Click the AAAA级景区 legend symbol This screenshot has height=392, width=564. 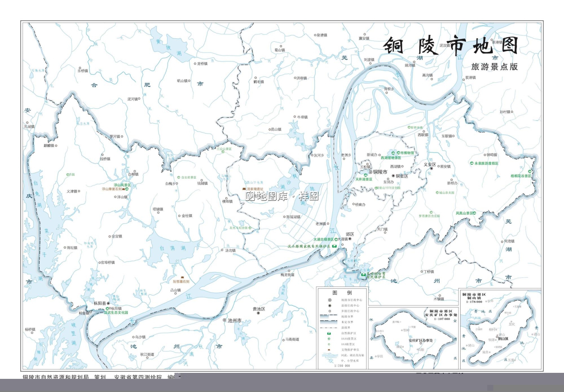(x=329, y=339)
